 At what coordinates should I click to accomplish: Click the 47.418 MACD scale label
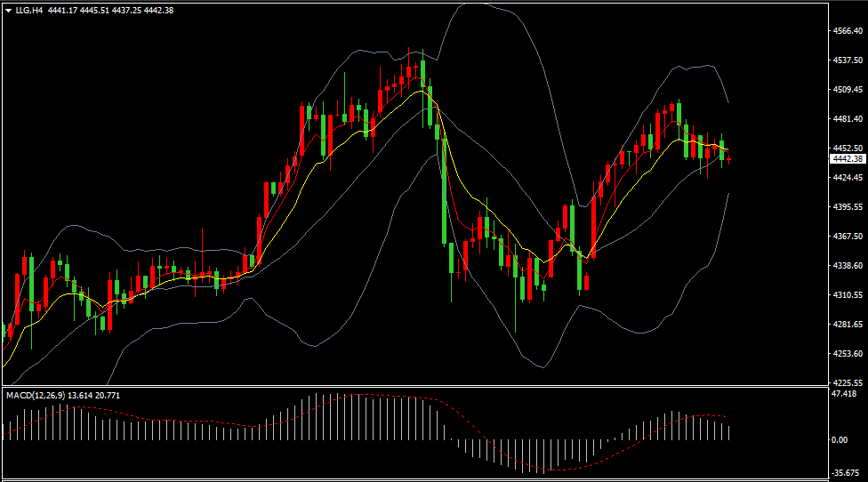tap(843, 394)
